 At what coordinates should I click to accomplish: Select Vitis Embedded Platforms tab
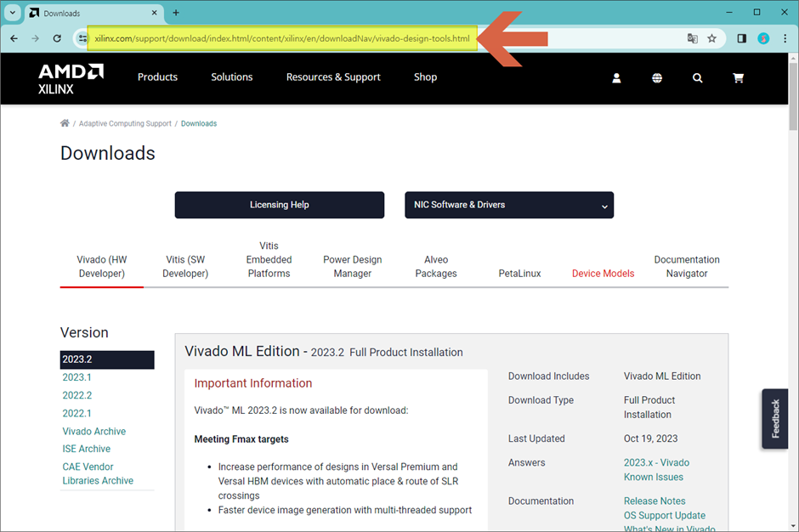pos(269,259)
